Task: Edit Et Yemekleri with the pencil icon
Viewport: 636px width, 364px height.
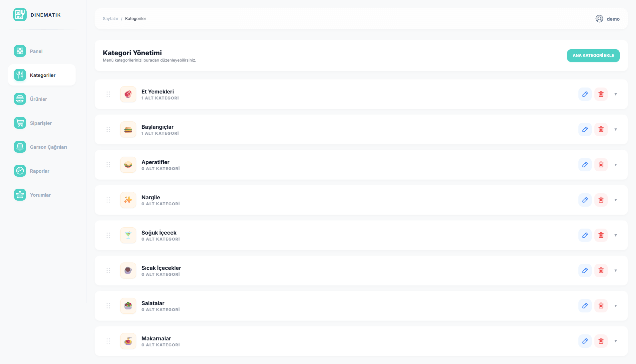Action: (585, 94)
